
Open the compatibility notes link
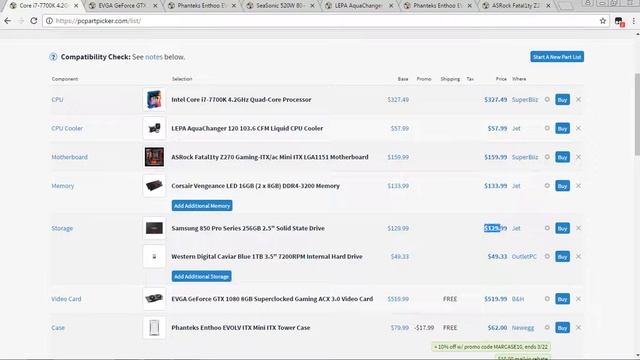pos(154,57)
